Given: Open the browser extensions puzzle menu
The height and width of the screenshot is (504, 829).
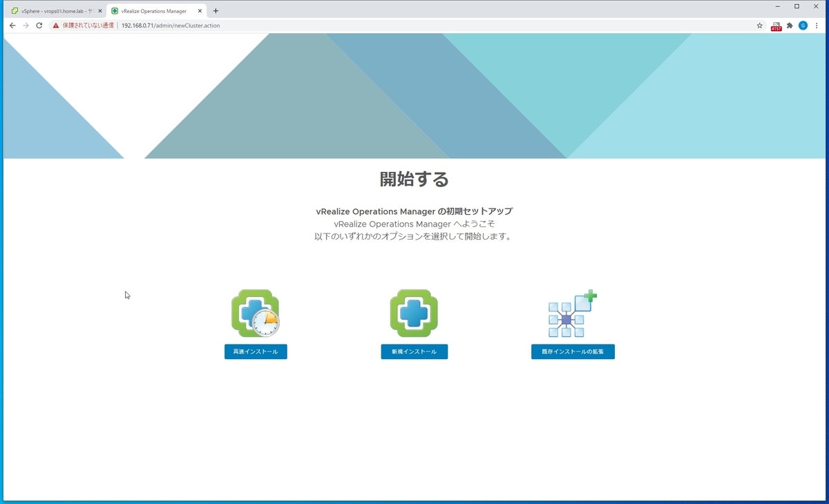Looking at the screenshot, I should (x=790, y=26).
